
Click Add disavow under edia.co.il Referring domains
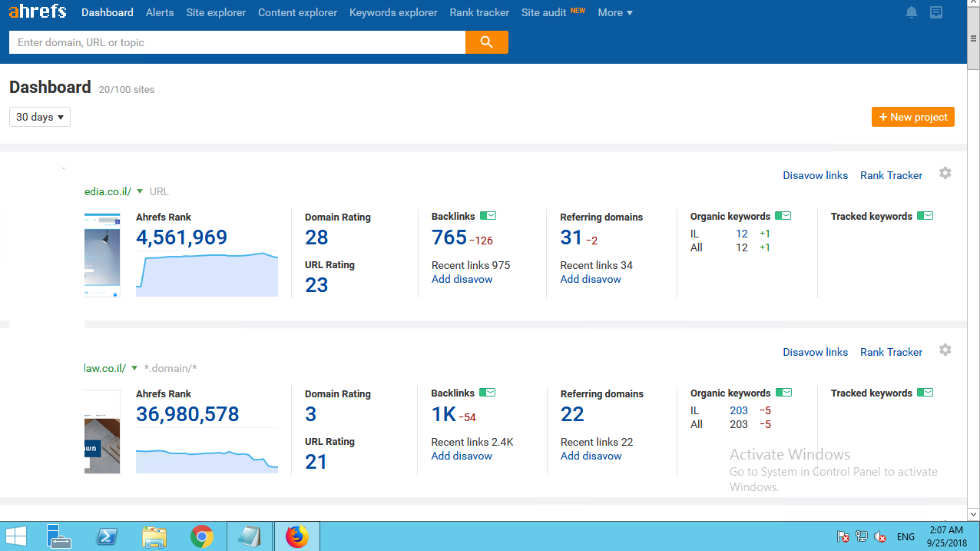click(x=591, y=279)
